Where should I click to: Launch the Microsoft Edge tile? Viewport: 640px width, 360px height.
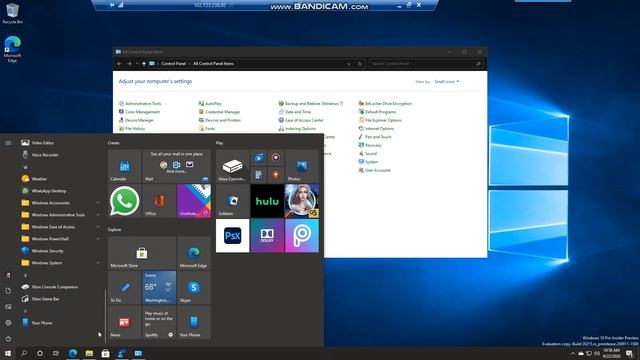tap(194, 253)
